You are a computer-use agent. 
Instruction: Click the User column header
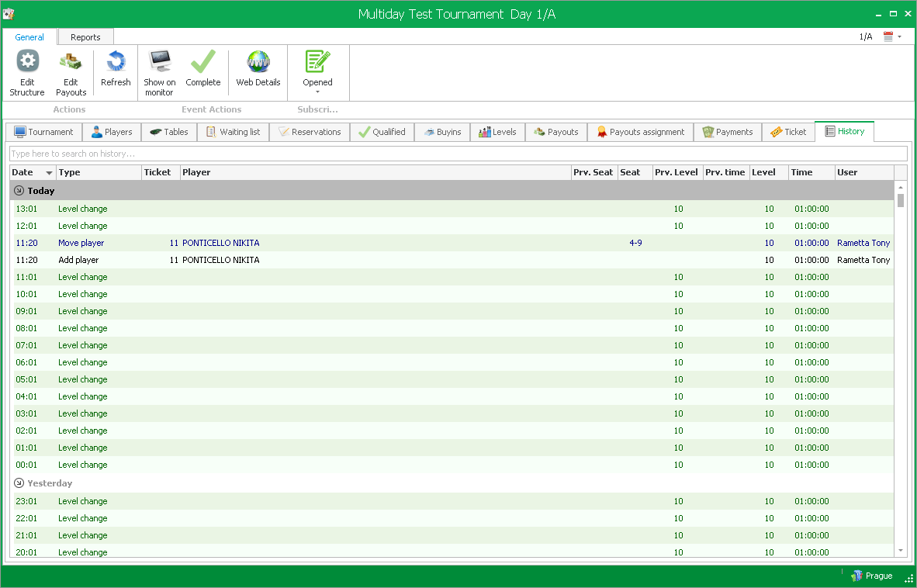coord(863,172)
